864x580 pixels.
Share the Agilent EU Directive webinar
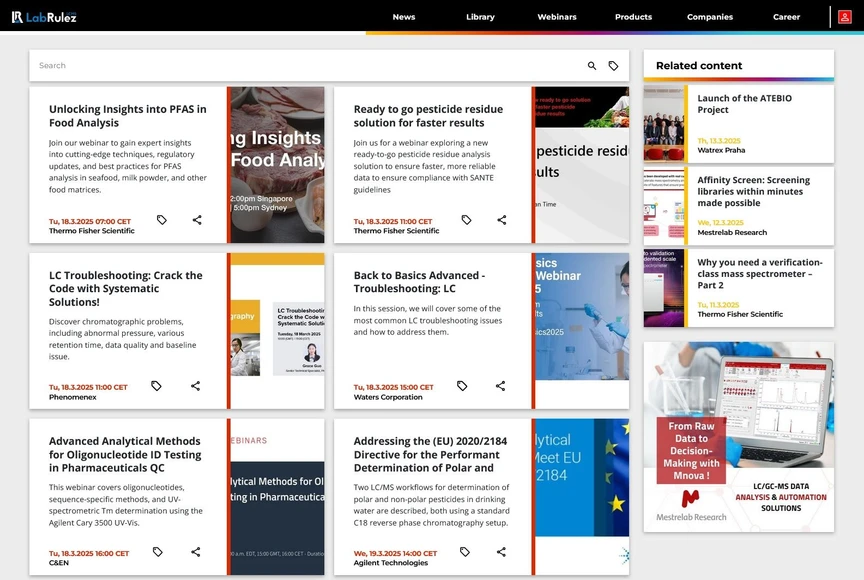click(x=499, y=552)
